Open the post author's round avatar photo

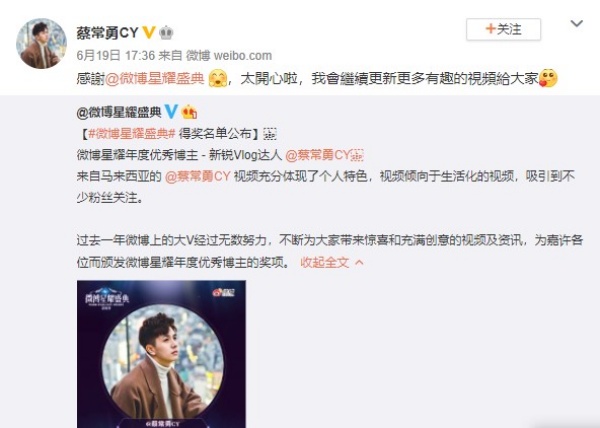click(41, 43)
